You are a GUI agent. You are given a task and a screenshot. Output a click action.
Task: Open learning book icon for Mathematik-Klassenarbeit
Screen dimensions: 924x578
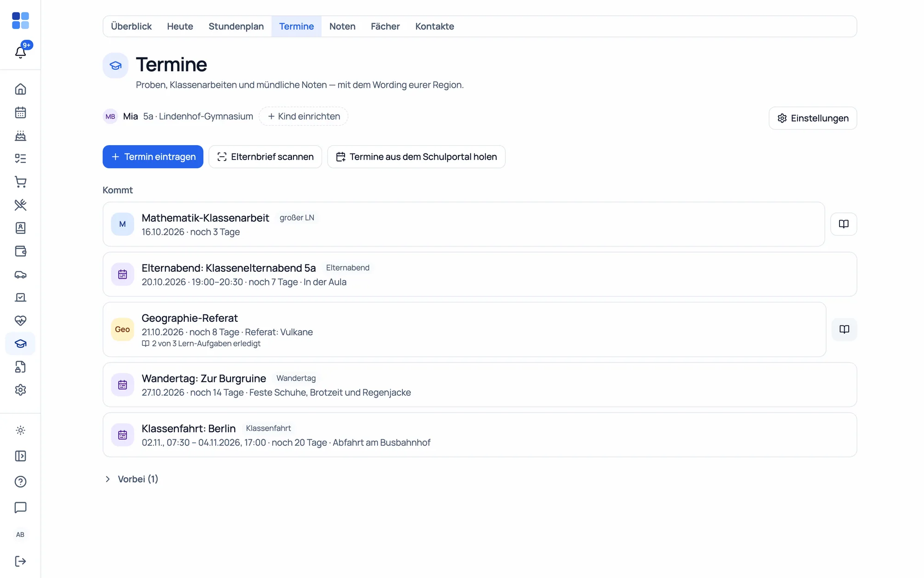[x=844, y=224]
